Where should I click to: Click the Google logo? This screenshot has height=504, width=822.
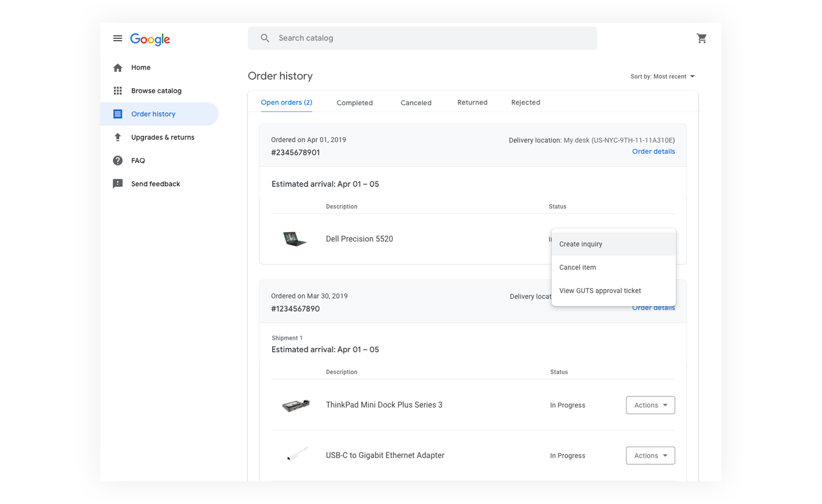tap(150, 39)
